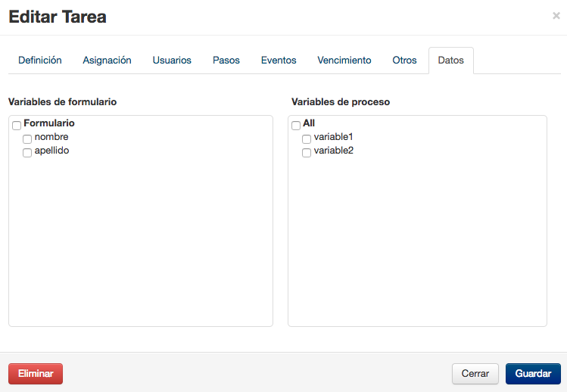567x392 pixels.
Task: Click the Otros tab
Action: [404, 61]
